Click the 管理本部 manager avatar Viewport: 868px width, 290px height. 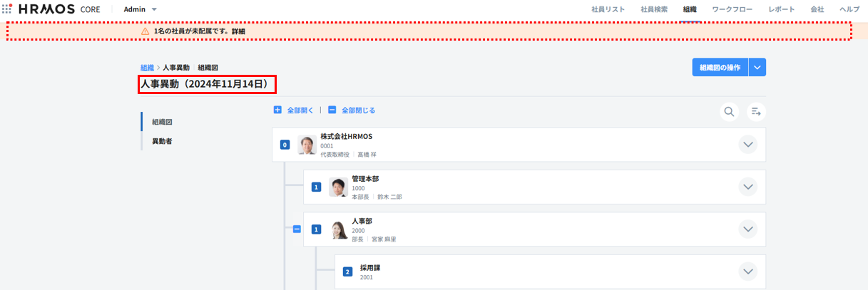(339, 187)
